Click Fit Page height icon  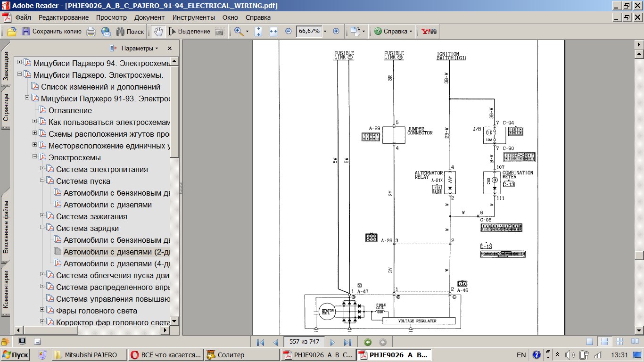tap(258, 32)
